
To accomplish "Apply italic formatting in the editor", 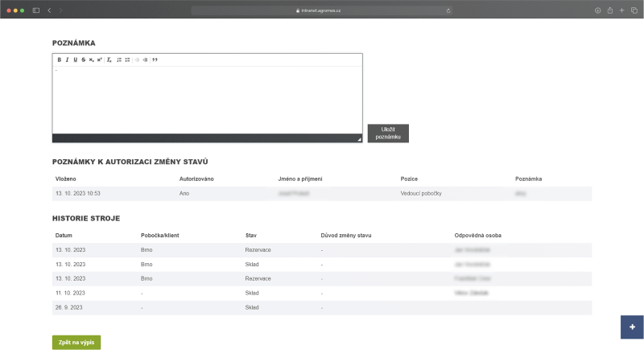I will coord(67,60).
